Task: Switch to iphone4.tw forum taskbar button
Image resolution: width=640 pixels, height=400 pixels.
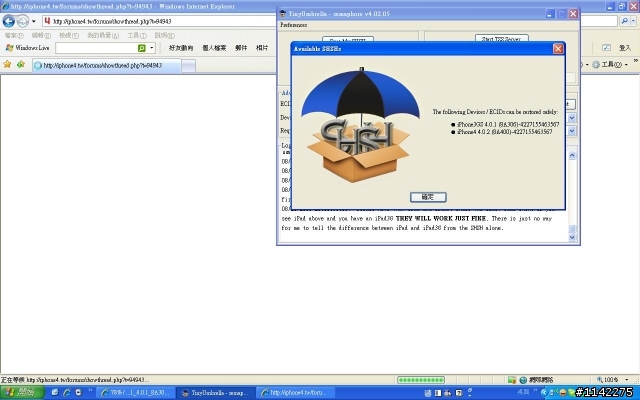Action: (x=296, y=393)
